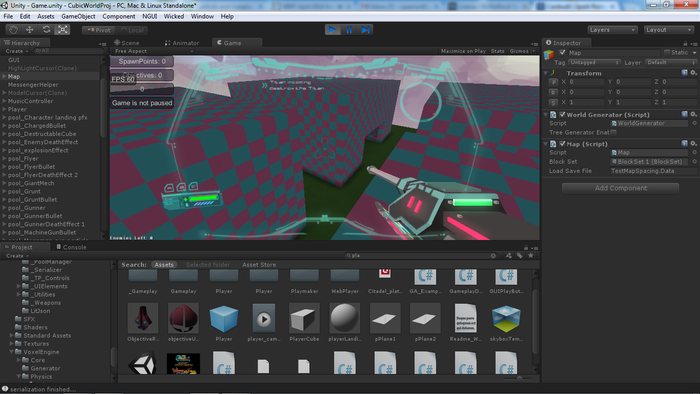The height and width of the screenshot is (394, 700).
Task: Toggle the Static checkbox in Inspector
Action: (x=667, y=53)
